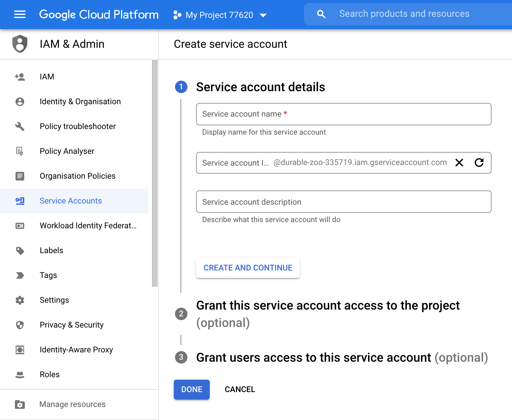Screen dimensions: 512x420
Task: Click the Service account details step heading
Action: pyautogui.click(x=261, y=87)
